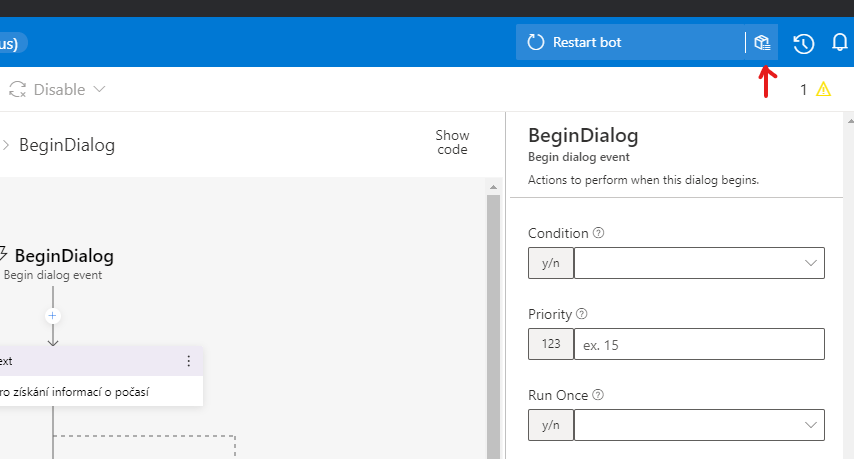Click the plus icon to add an action

coord(53,315)
